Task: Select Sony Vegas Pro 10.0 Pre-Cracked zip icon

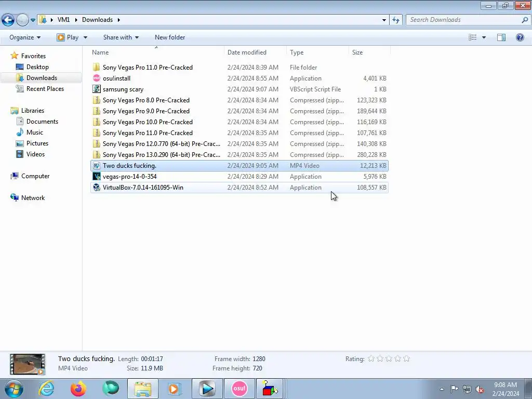Action: click(x=96, y=122)
